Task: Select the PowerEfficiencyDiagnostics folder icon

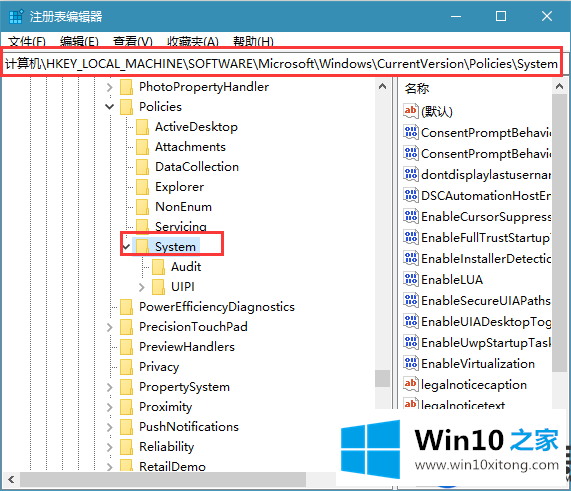Action: [126, 307]
